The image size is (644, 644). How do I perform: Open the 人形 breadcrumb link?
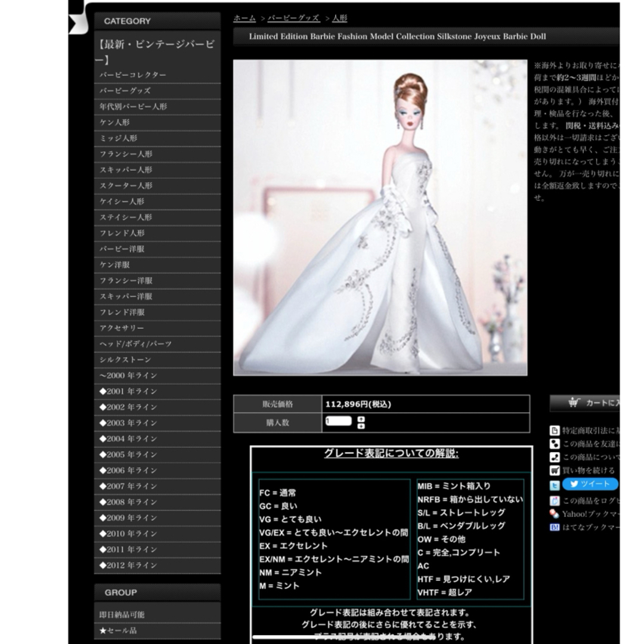(x=340, y=18)
